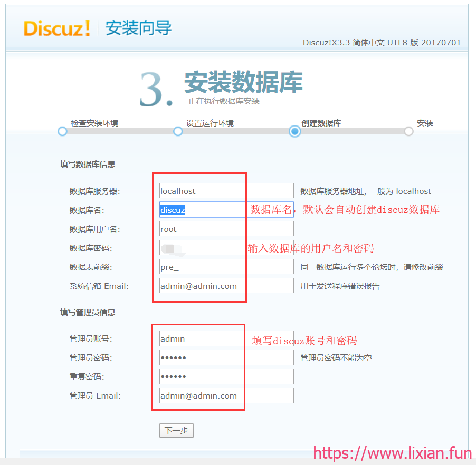
Task: Click the 设置运行环境 step circle
Action: click(x=178, y=131)
